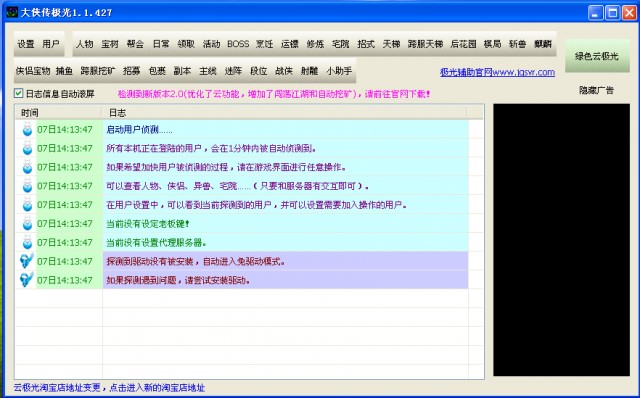Switch to the 人物 tab
Image resolution: width=640 pixels, height=398 pixels.
click(x=85, y=44)
